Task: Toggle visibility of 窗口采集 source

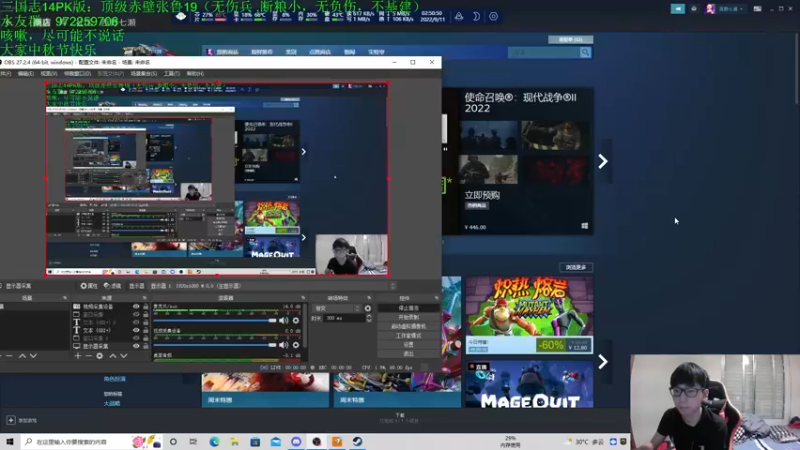Action: click(136, 314)
